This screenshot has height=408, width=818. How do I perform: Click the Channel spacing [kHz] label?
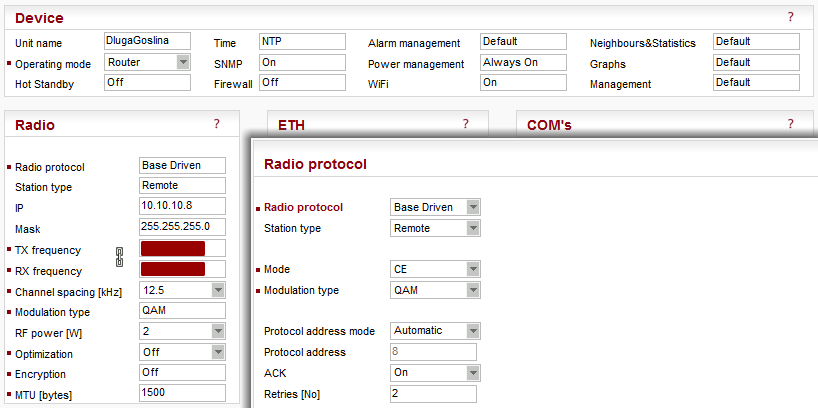(68, 292)
